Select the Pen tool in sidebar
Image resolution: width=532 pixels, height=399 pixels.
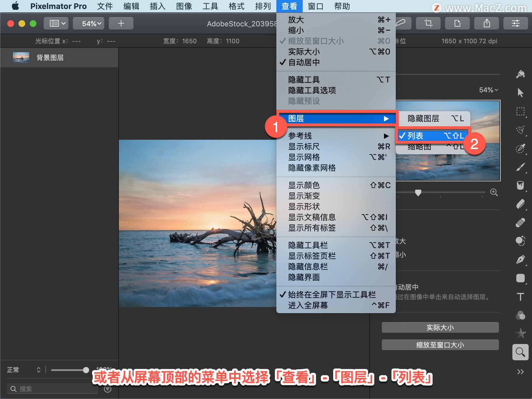click(520, 260)
